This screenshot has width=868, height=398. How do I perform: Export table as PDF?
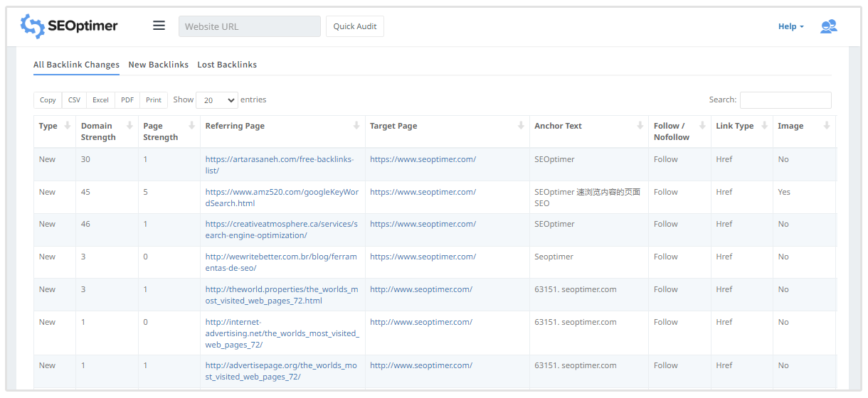[127, 100]
